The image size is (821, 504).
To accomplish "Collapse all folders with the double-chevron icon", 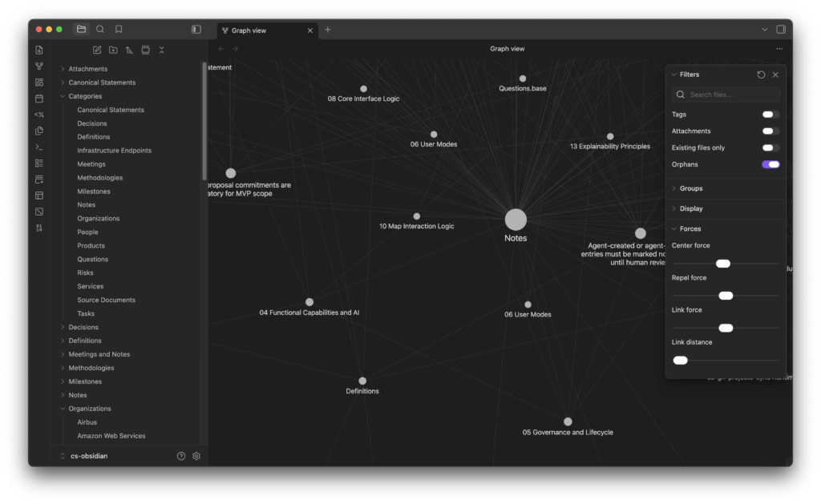I will click(x=161, y=50).
